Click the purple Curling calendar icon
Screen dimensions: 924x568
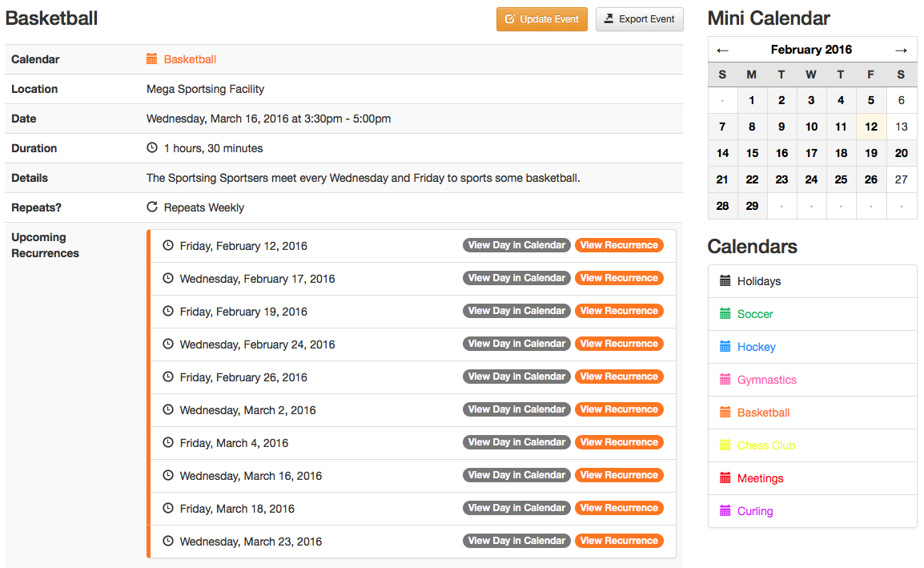725,511
